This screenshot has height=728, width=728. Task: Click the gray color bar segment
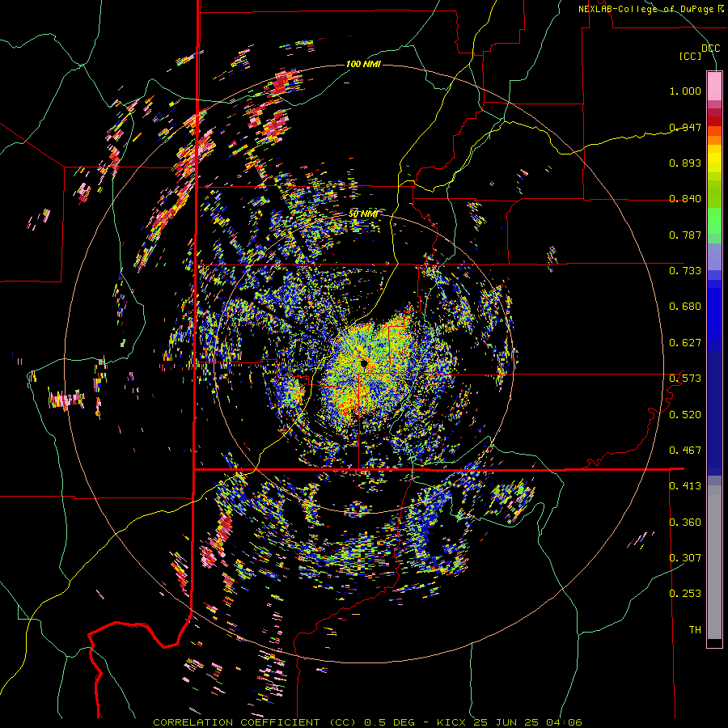pos(714,562)
